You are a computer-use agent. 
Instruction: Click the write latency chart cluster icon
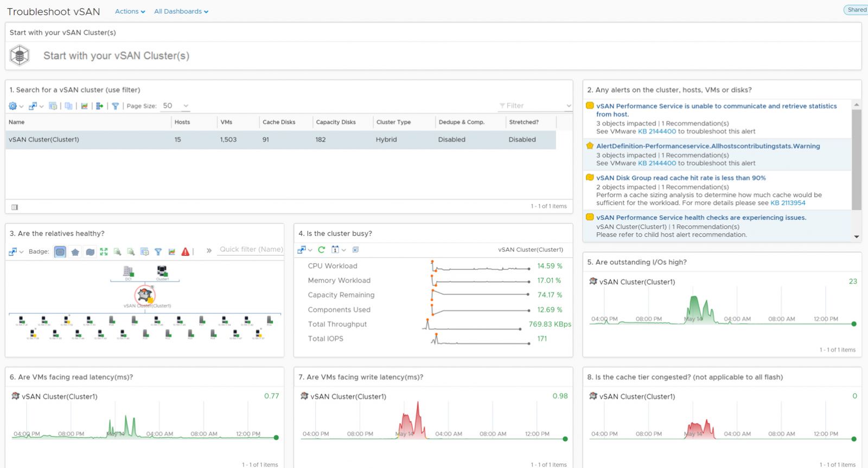tap(304, 396)
